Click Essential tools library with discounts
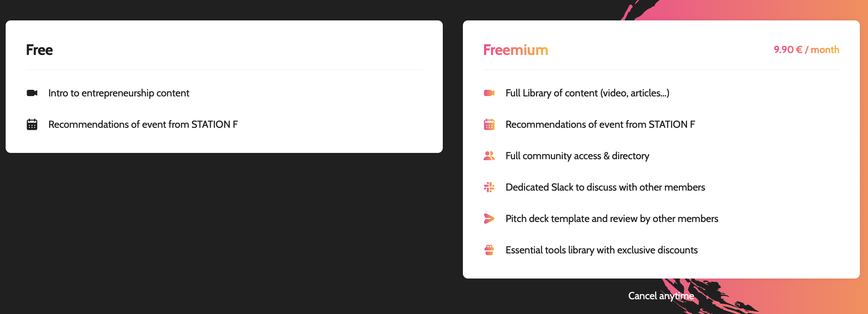Screen dimensions: 868x314 click(x=601, y=250)
